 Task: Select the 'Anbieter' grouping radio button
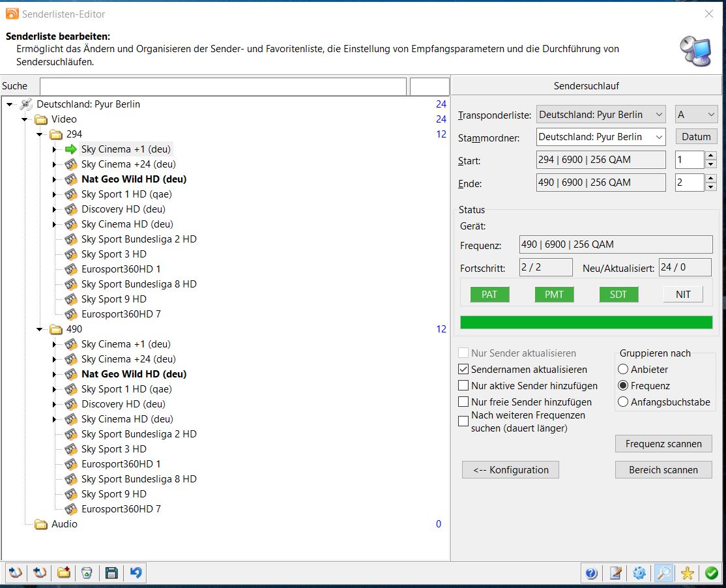(x=623, y=369)
